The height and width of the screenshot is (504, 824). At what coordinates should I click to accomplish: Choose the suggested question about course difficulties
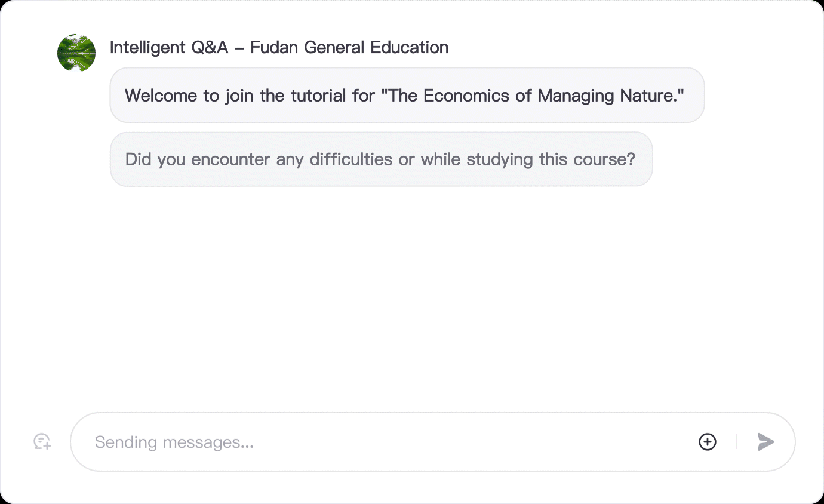tap(380, 159)
